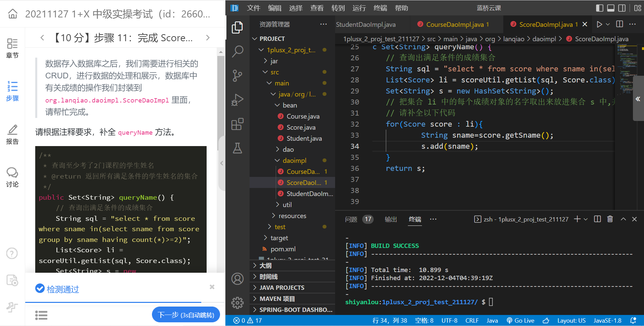The height and width of the screenshot is (326, 644).
Task: Toggle primary sidebar layout button
Action: [x=600, y=8]
